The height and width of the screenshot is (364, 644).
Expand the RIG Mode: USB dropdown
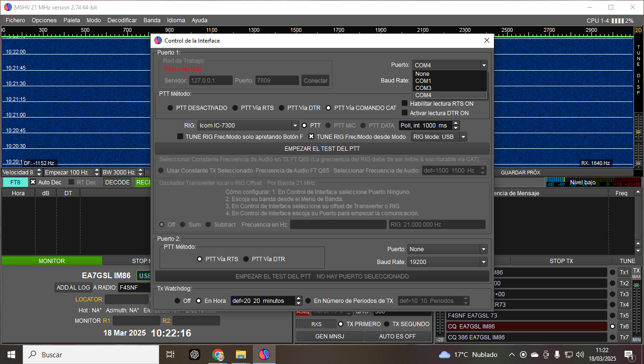pos(439,137)
